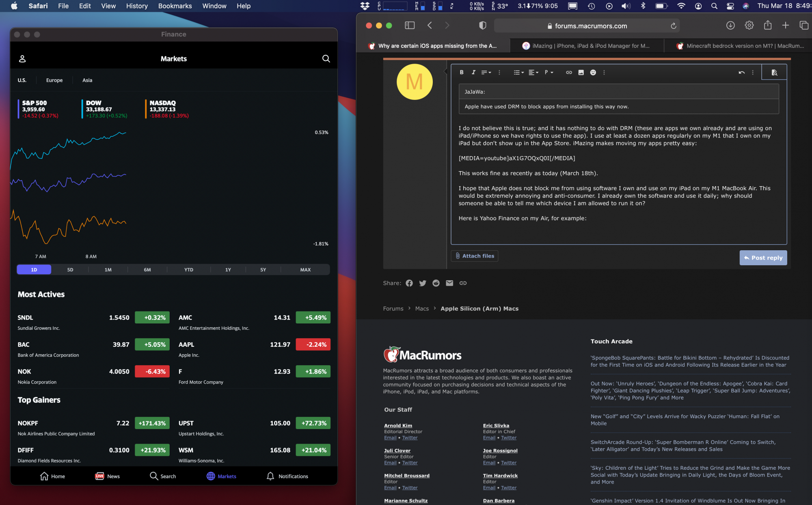812x505 pixels.
Task: Open the paragraph format dropdown
Action: (x=549, y=72)
